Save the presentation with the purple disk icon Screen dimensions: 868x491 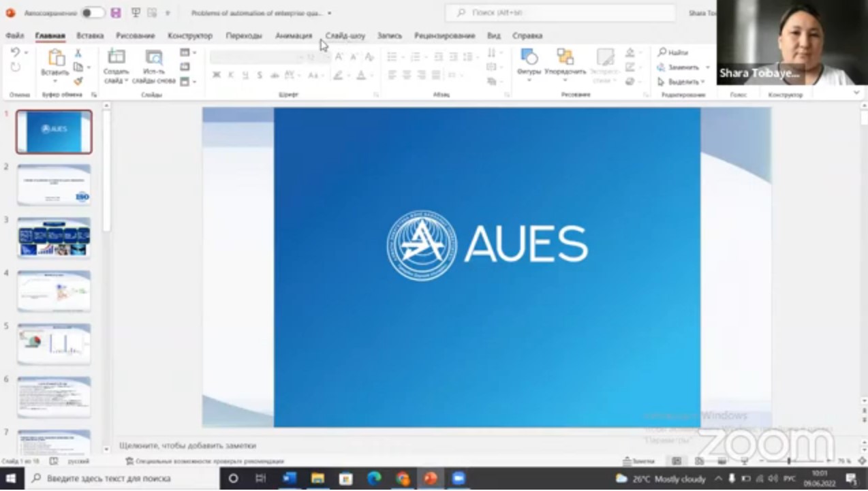116,13
